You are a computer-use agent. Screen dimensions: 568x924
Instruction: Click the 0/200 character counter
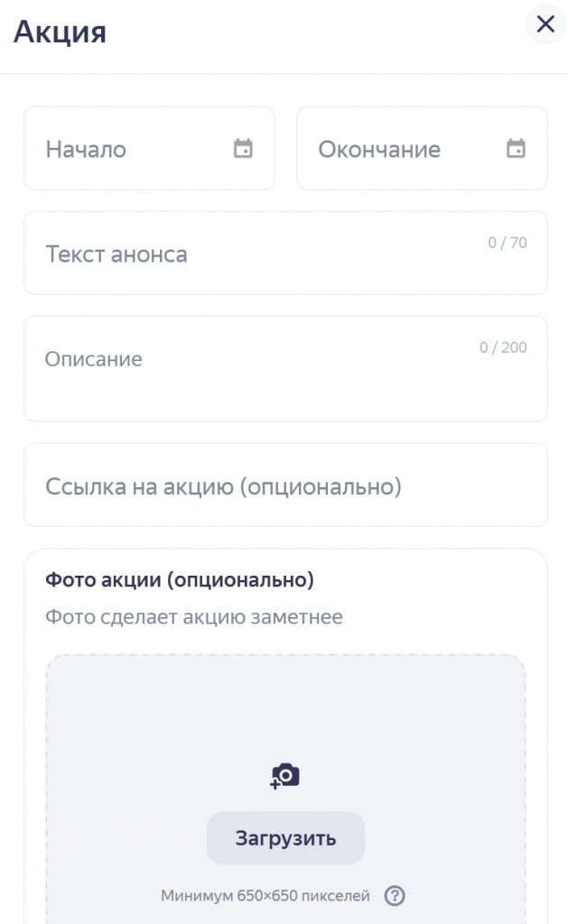[x=504, y=346]
